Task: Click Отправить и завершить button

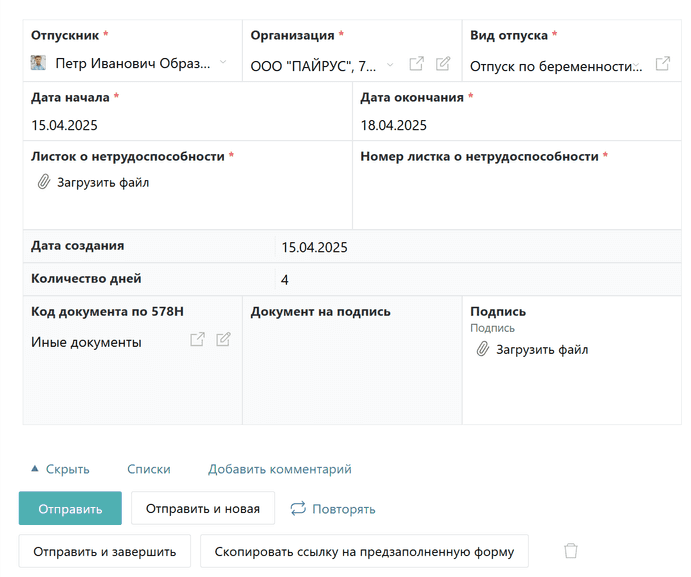Action: pos(104,551)
